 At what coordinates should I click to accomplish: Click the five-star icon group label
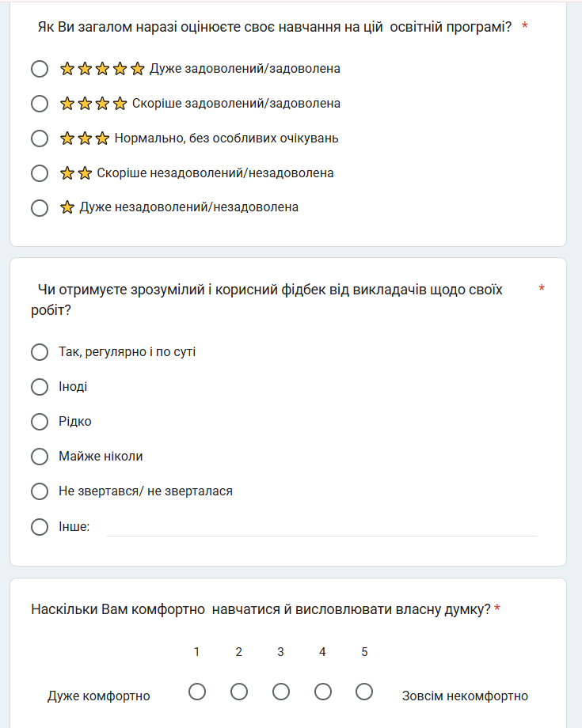coord(102,69)
